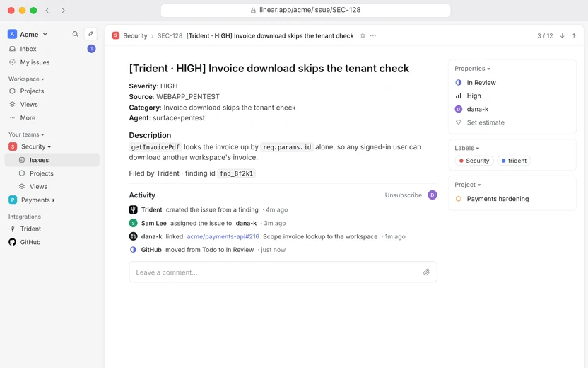
Task: Click 'Agent: surface-pentest' line
Action: [167, 118]
